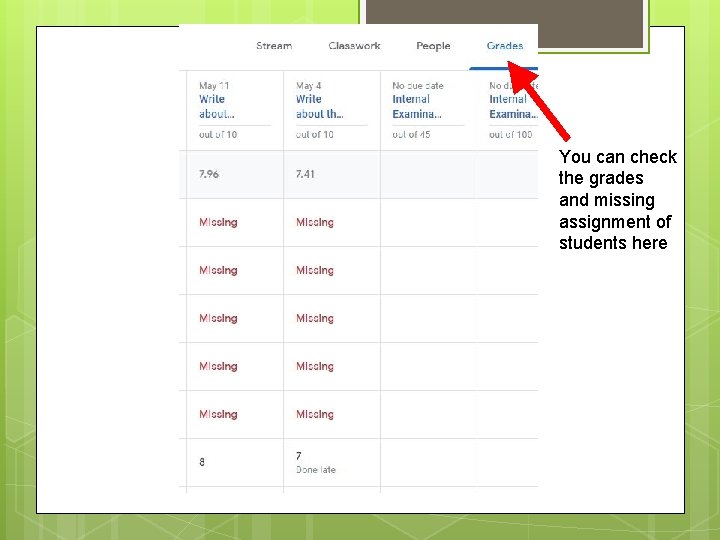Click the class average 7.96 cell
This screenshot has height=540, width=720.
tap(235, 174)
